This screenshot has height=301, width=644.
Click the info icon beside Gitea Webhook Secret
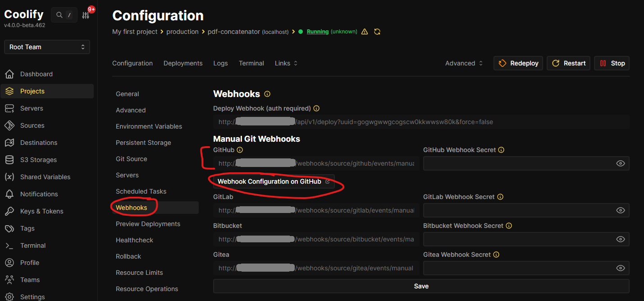pos(496,255)
